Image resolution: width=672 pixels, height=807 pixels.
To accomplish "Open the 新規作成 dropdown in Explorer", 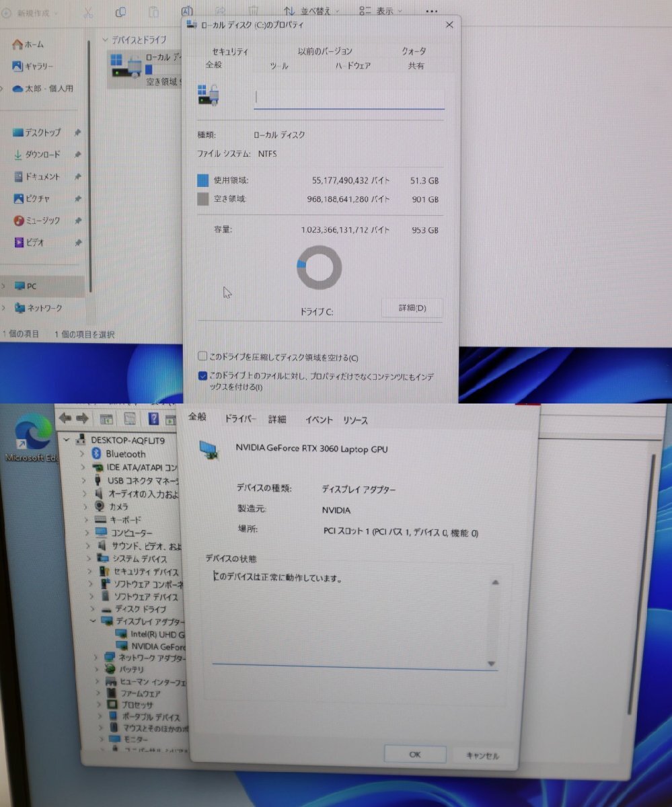I will pyautogui.click(x=30, y=13).
